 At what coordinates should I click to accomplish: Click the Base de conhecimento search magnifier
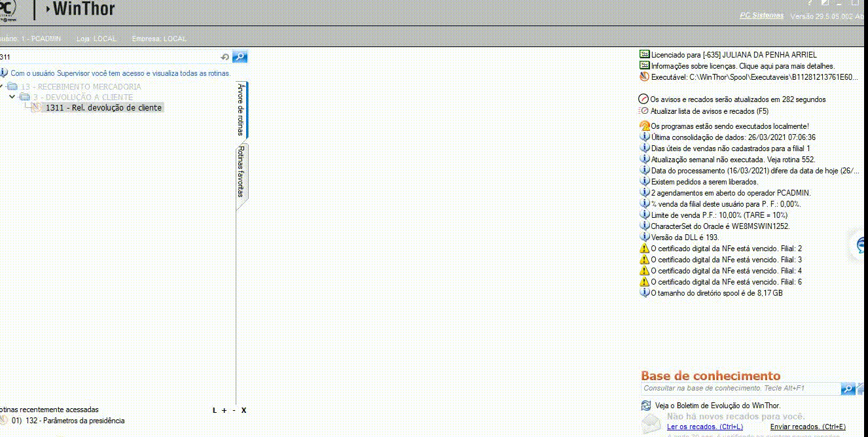pos(848,389)
